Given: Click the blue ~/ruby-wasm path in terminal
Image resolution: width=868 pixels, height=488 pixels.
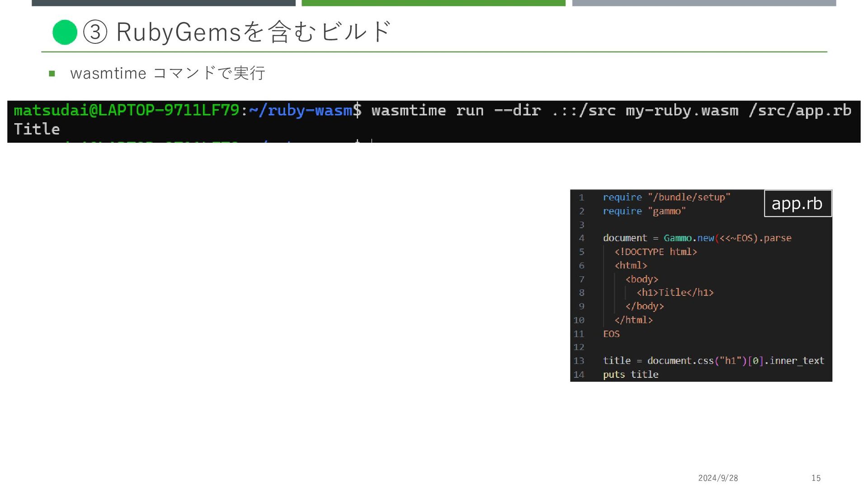Looking at the screenshot, I should [x=300, y=110].
